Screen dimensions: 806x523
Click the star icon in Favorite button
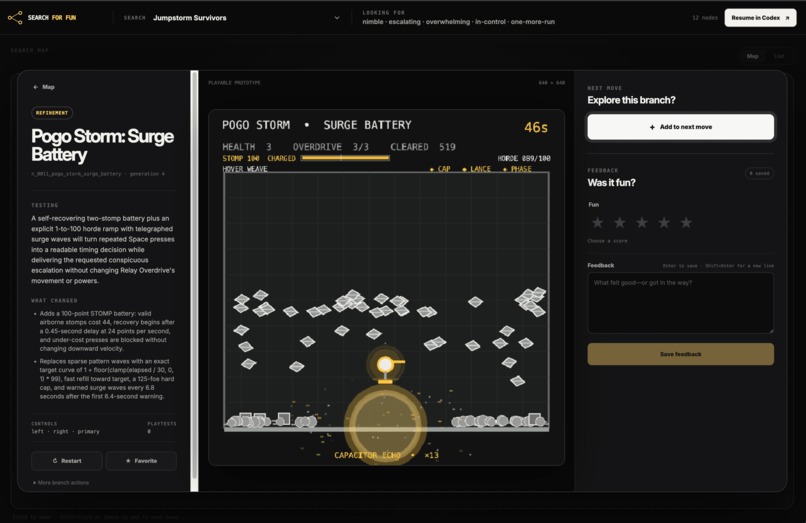pos(129,461)
